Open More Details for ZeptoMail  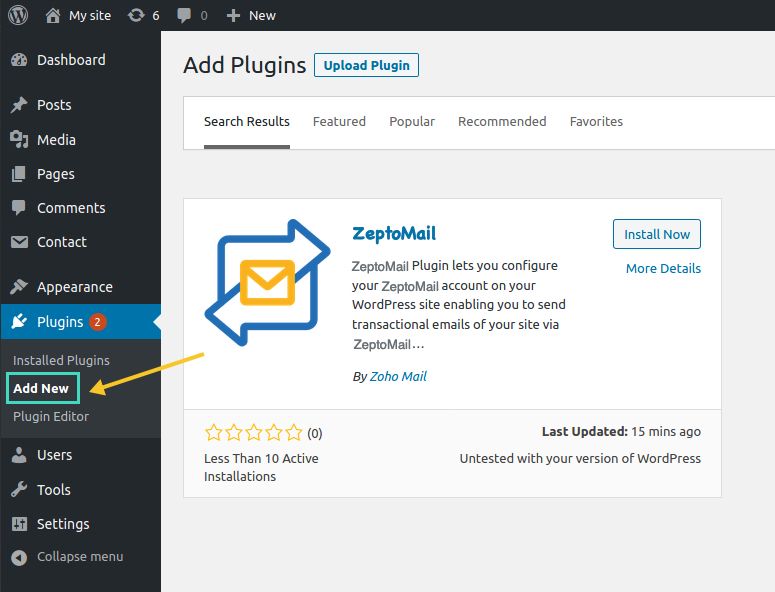(663, 268)
